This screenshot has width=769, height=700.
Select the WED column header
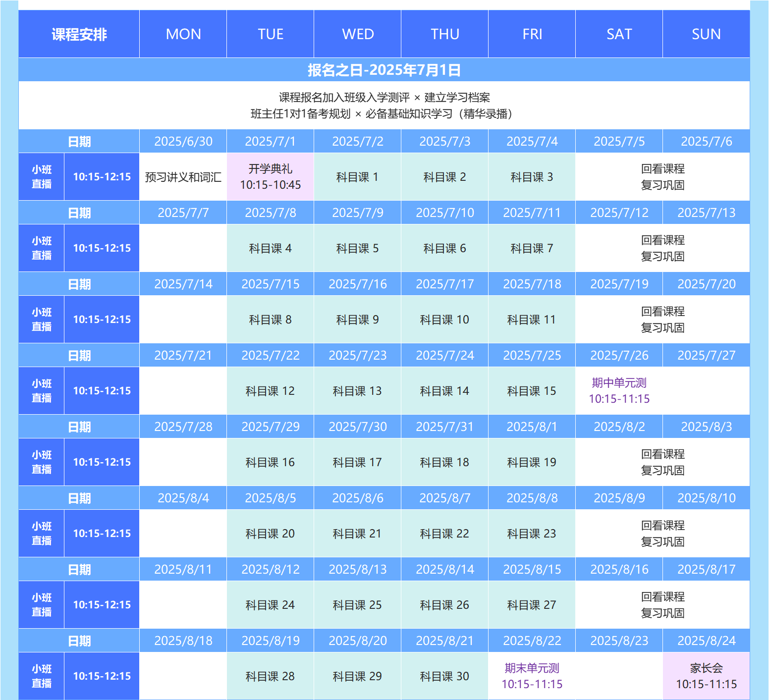(357, 34)
